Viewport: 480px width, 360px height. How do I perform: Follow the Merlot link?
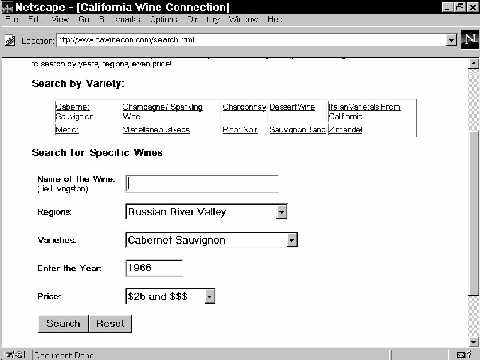click(67, 129)
